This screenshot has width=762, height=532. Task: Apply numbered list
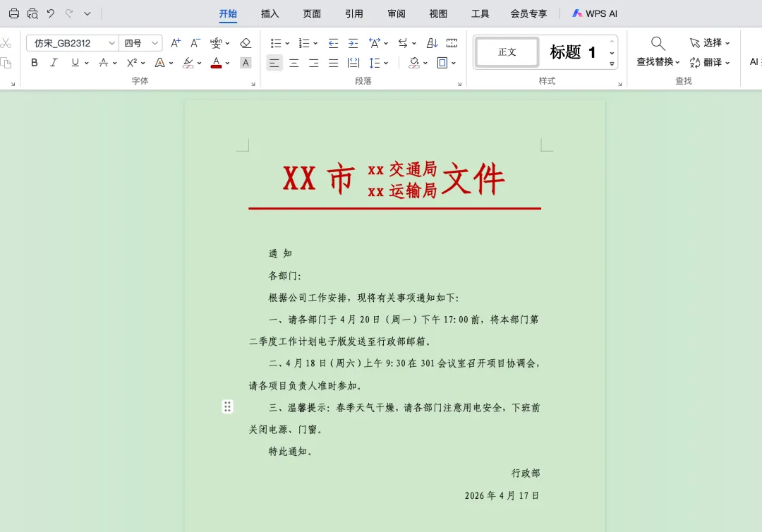coord(304,43)
